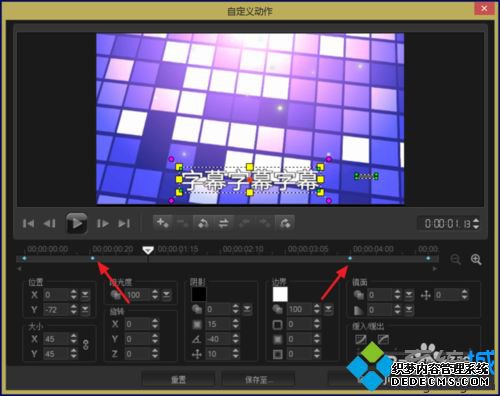Click the border blur icon
This screenshot has width=500, height=396.
point(278,339)
